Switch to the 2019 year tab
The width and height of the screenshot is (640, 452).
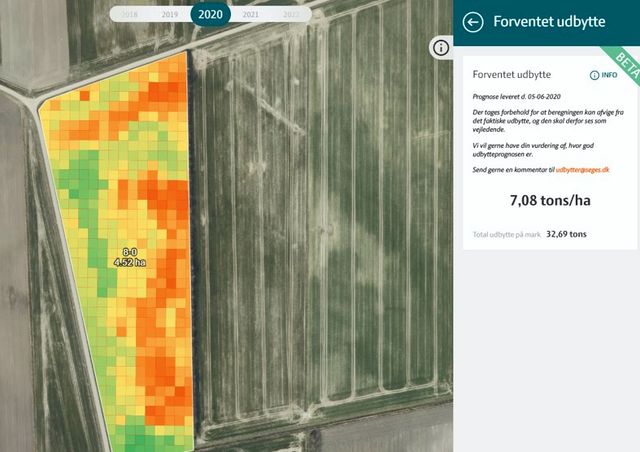[x=170, y=15]
